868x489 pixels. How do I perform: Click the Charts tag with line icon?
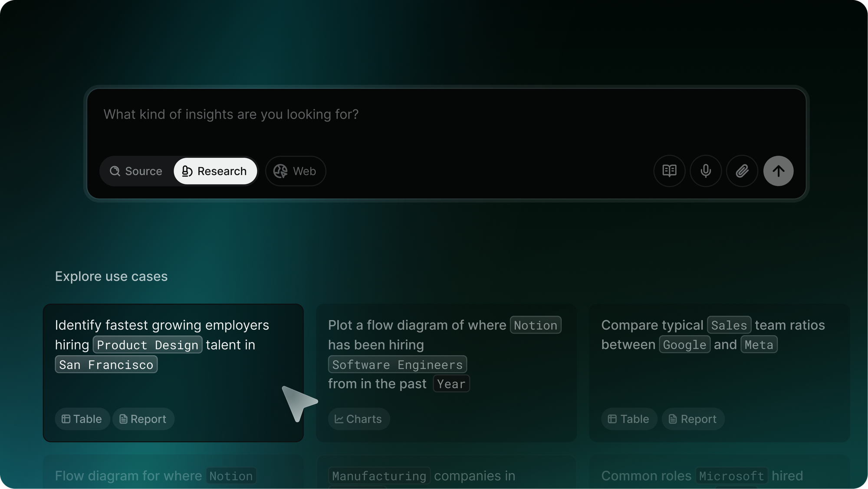pos(358,419)
